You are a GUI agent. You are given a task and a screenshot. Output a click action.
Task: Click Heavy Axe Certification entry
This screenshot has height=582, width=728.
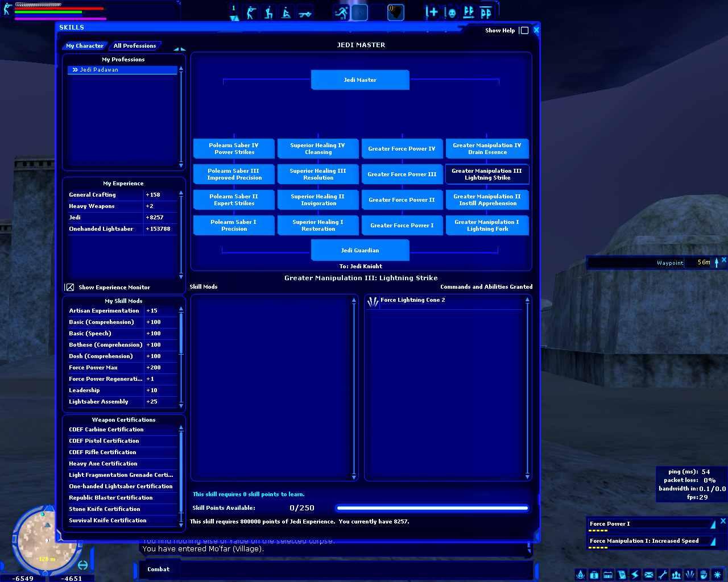coord(122,464)
